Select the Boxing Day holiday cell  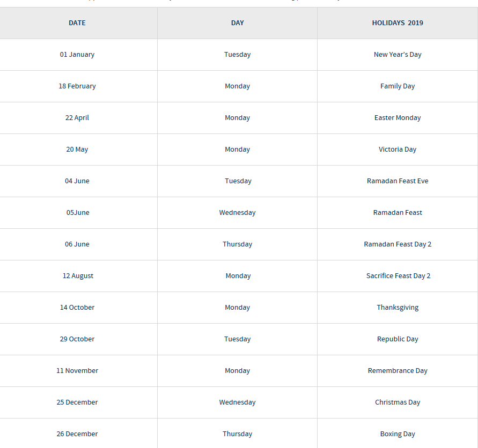[398, 434]
